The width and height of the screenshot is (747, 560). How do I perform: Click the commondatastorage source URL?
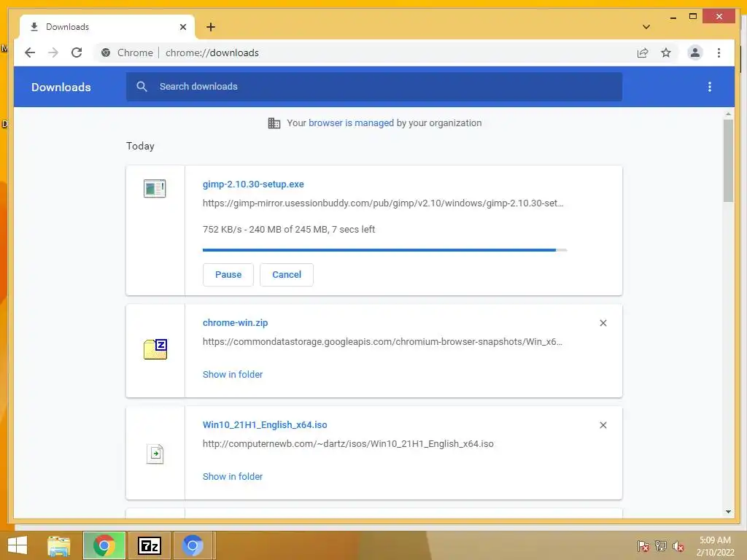[x=382, y=342]
